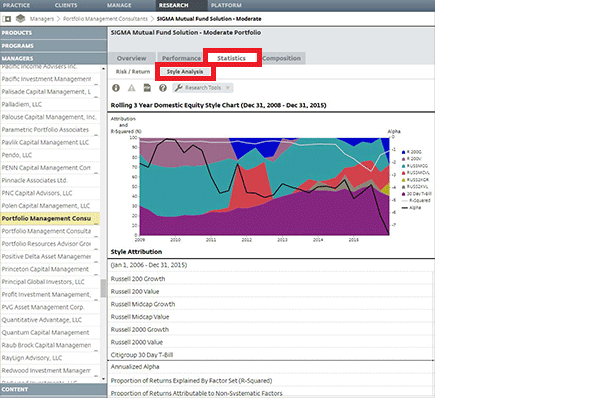Click the Russell Midcap Value row
Screen dimensions: 590x402
(271, 317)
